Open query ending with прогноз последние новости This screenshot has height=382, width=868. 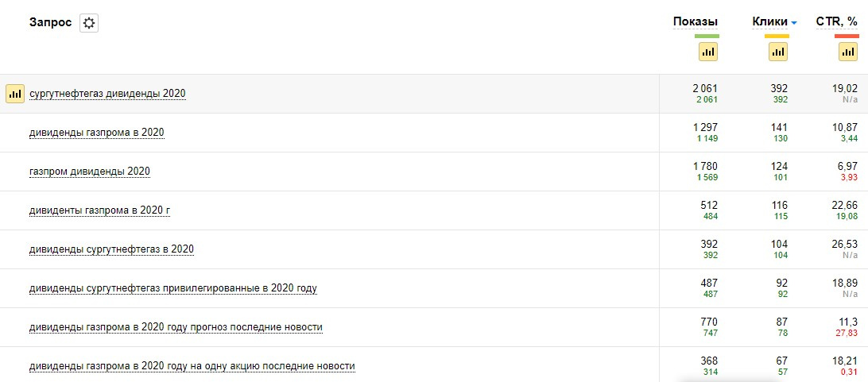tap(176, 327)
